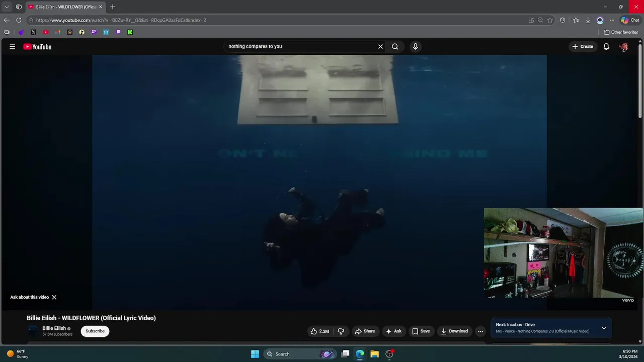Save video to a playlist

pos(421,331)
